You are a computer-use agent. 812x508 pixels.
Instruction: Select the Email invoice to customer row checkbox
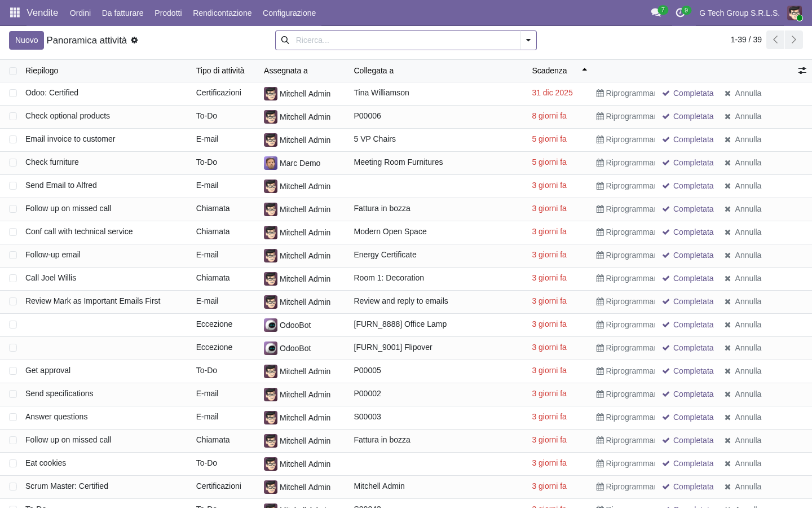click(13, 139)
